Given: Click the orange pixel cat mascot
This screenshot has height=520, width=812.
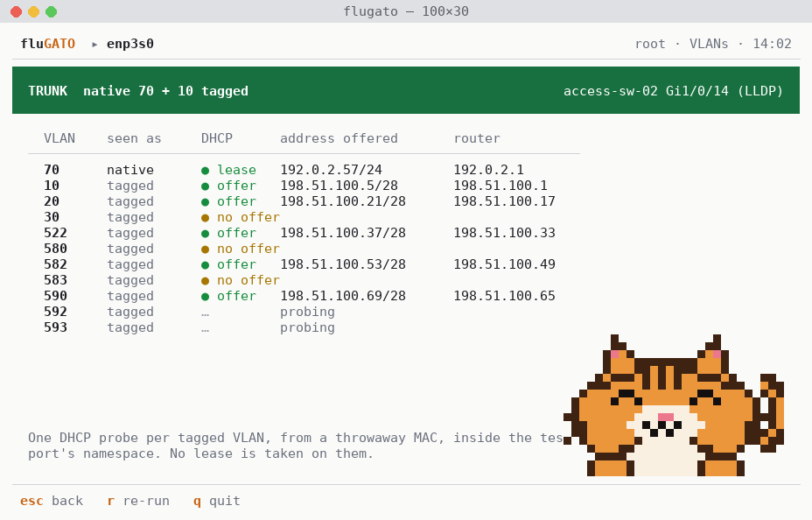Looking at the screenshot, I should coord(674,405).
